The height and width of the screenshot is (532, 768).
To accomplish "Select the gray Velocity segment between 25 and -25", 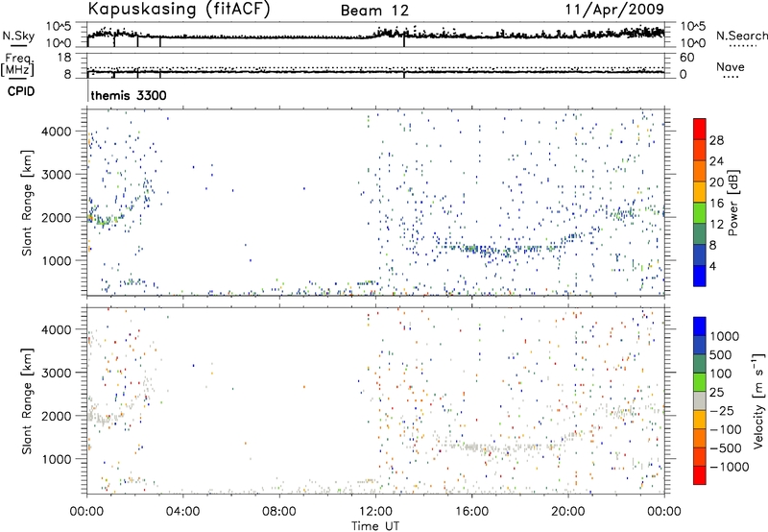I will coord(700,400).
